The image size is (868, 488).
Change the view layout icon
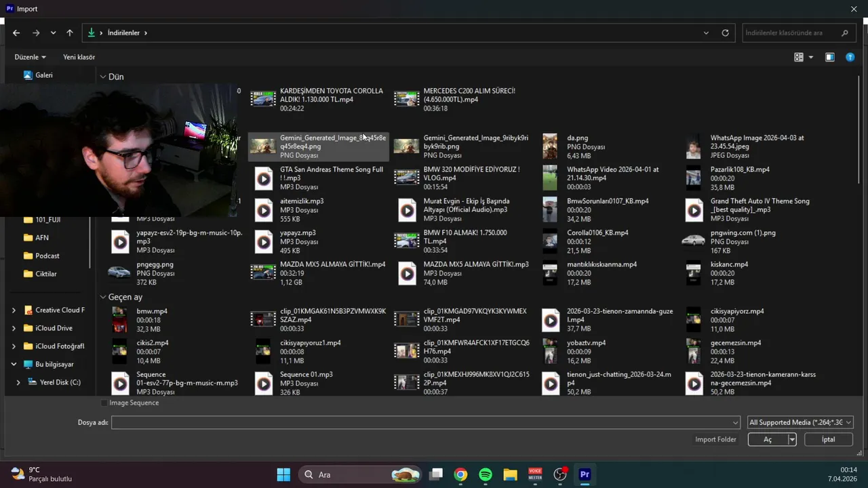point(799,57)
